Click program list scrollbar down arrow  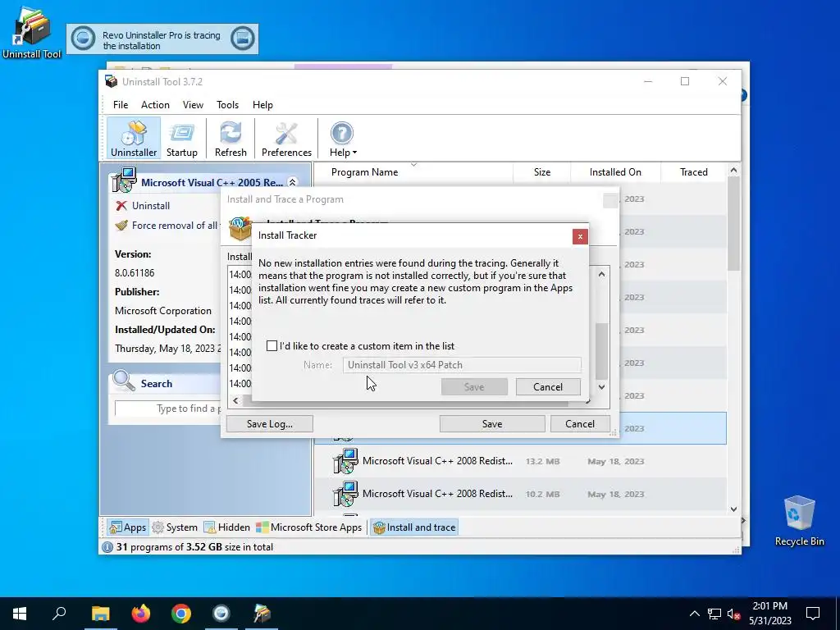[x=733, y=509]
